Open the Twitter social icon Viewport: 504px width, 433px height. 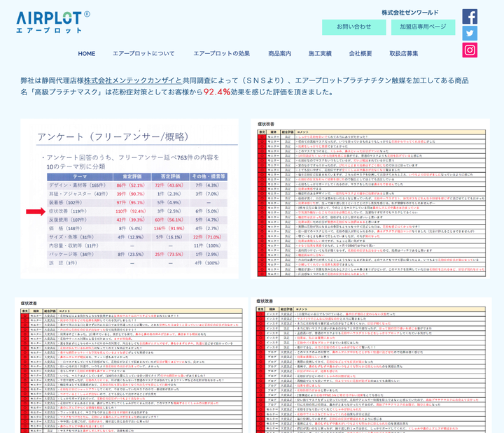470,33
